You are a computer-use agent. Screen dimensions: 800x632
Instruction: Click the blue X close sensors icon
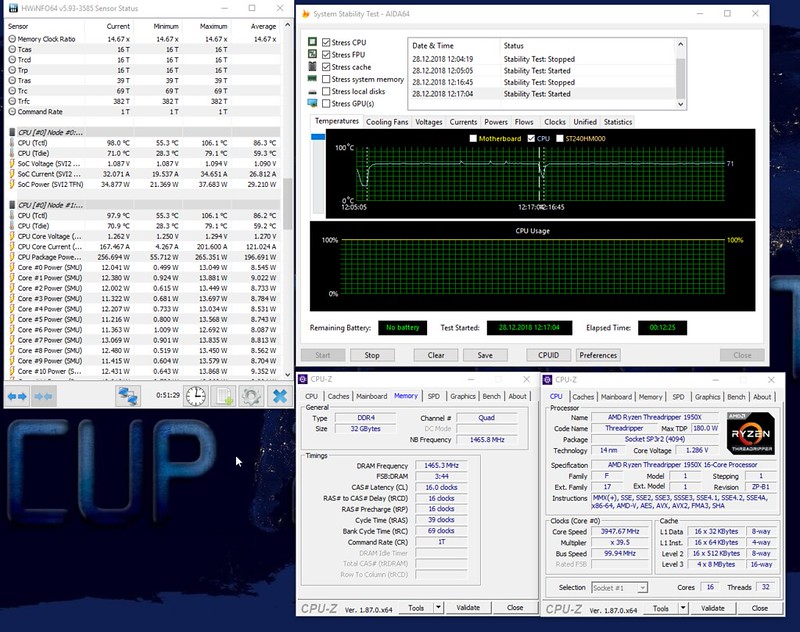tap(279, 396)
